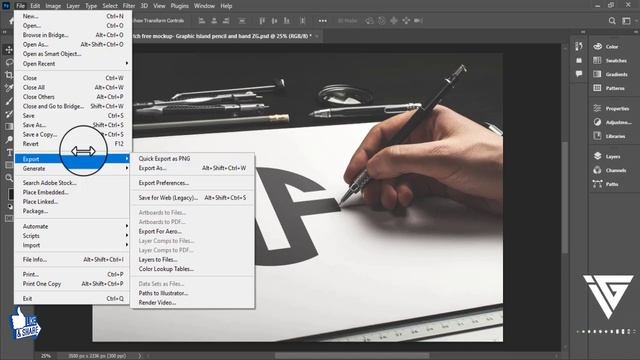This screenshot has width=640, height=360.
Task: Select the Move tool in toolbar
Action: [x=9, y=50]
